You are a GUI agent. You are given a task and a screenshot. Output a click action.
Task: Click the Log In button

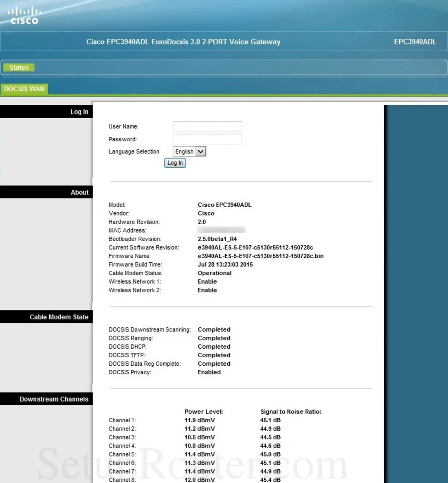coord(175,162)
